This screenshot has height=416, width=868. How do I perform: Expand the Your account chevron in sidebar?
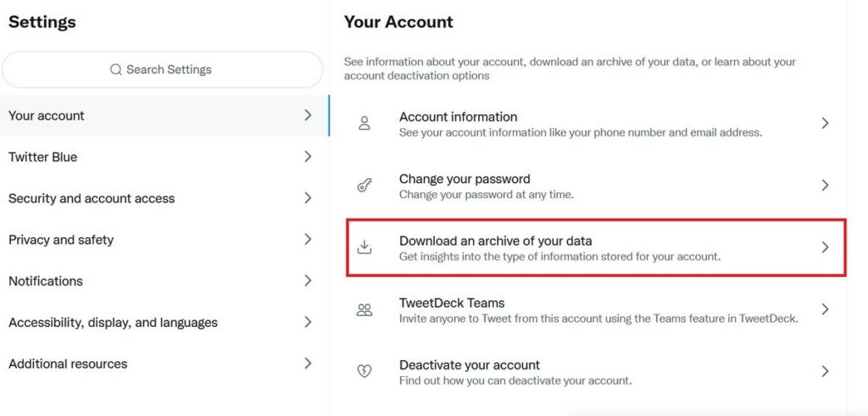click(309, 115)
